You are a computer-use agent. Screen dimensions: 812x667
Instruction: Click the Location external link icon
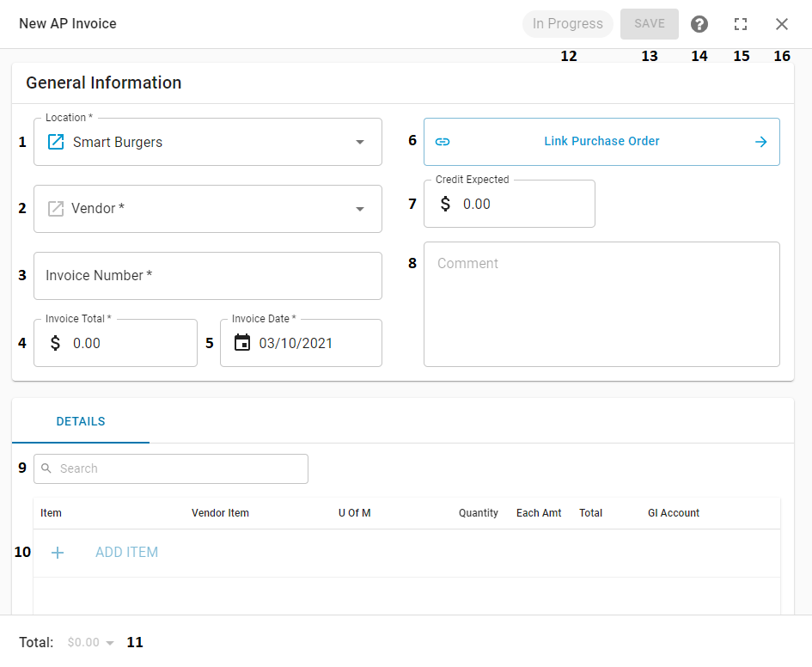tap(54, 142)
